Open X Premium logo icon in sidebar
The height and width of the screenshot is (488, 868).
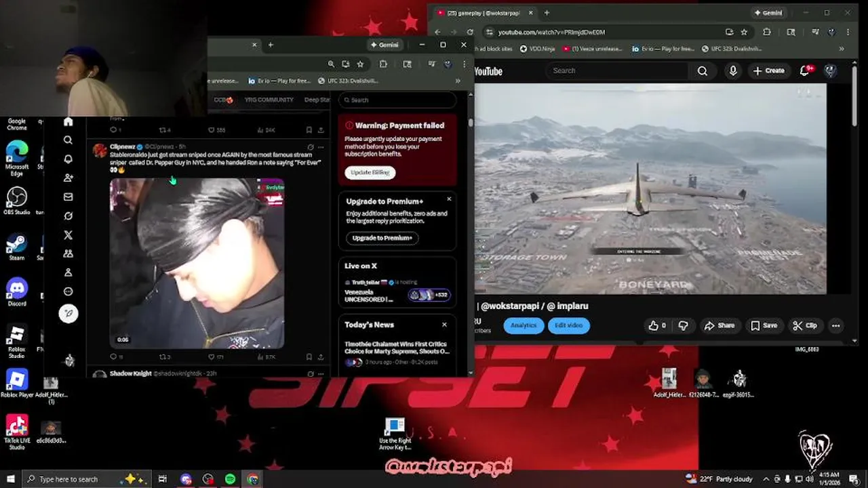point(68,235)
